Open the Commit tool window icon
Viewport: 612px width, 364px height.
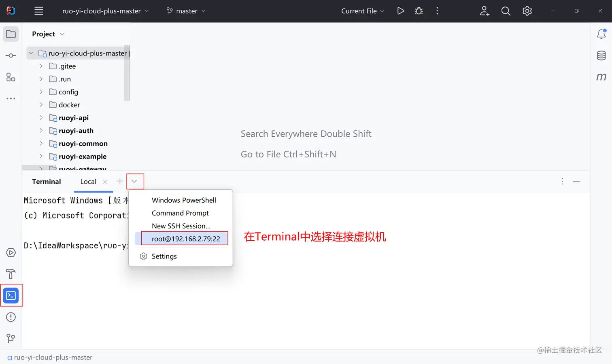(x=11, y=55)
